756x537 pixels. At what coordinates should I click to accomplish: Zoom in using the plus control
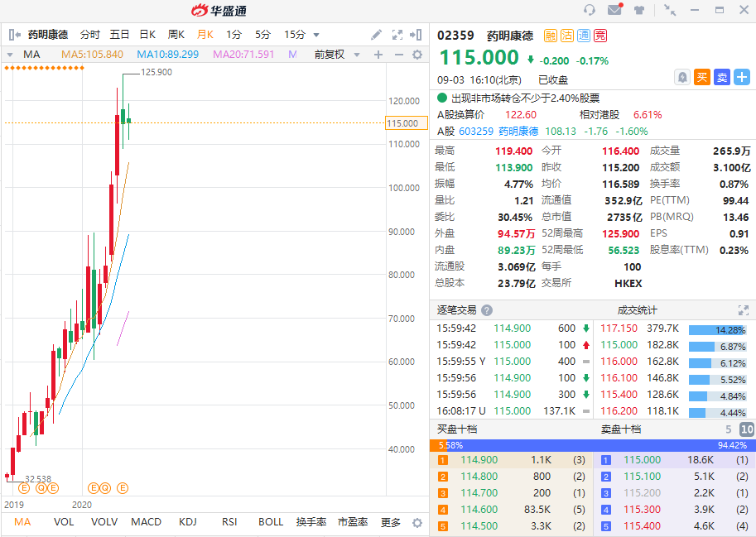coord(378,53)
